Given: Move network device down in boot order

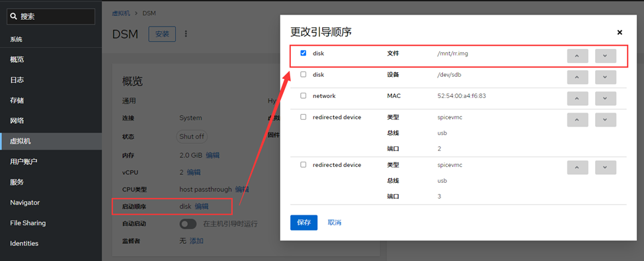Looking at the screenshot, I should 606,99.
